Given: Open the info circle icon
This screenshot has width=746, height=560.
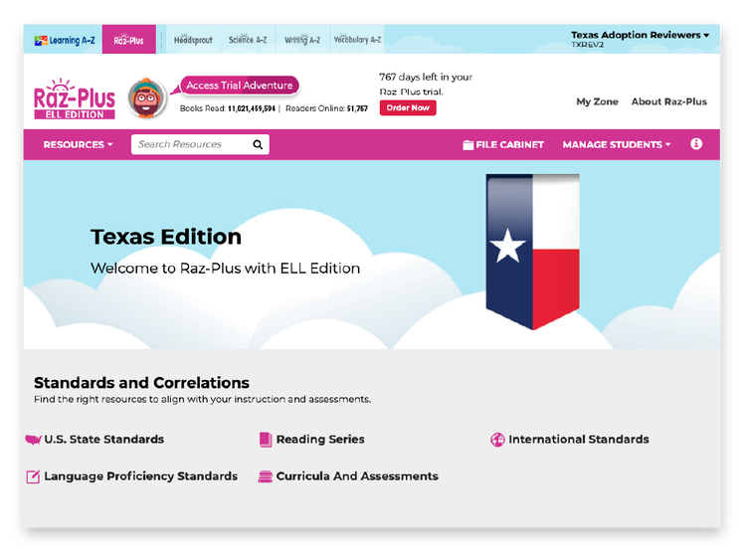Looking at the screenshot, I should coord(696,143).
